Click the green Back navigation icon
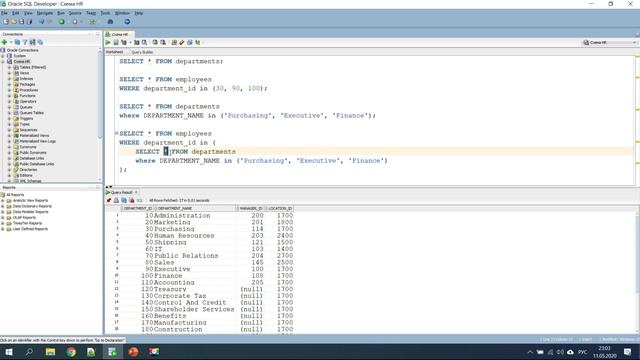This screenshot has height=360, width=640. tap(62, 22)
